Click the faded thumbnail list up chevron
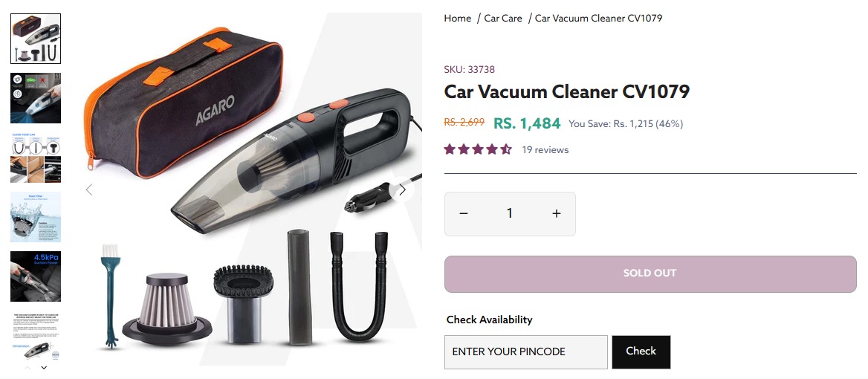868x379 pixels. 27,367
